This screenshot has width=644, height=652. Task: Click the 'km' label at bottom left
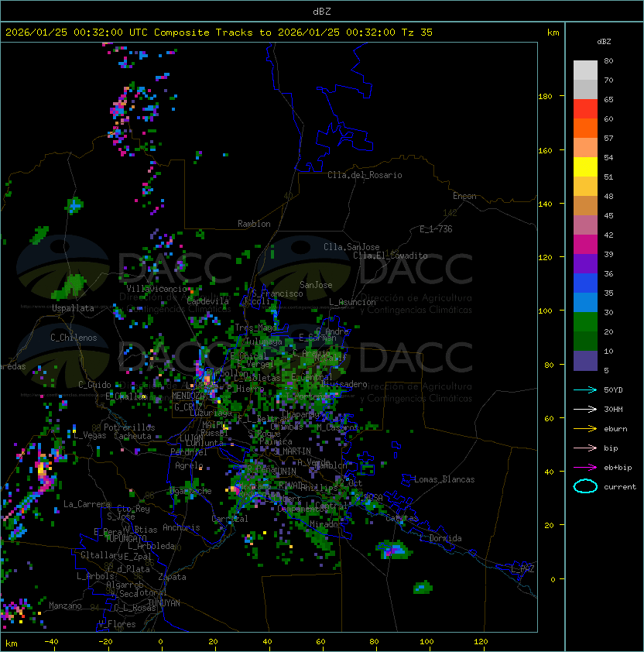12,643
